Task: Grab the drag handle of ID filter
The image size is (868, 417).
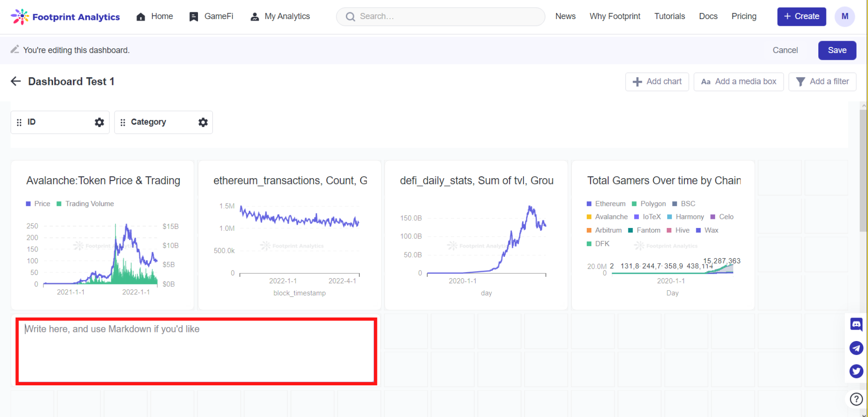Action: pos(19,123)
